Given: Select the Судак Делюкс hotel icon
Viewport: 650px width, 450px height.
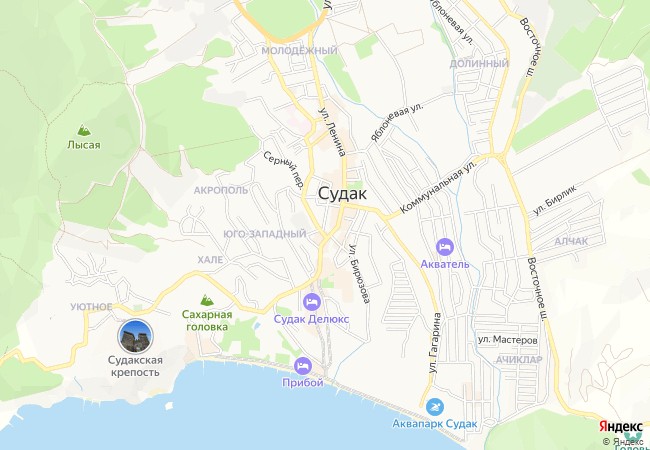Looking at the screenshot, I should pyautogui.click(x=312, y=302).
